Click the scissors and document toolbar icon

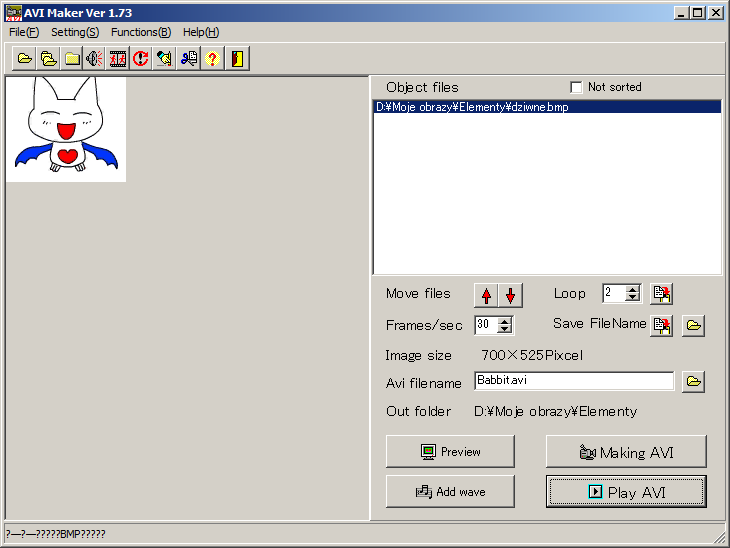[x=189, y=59]
